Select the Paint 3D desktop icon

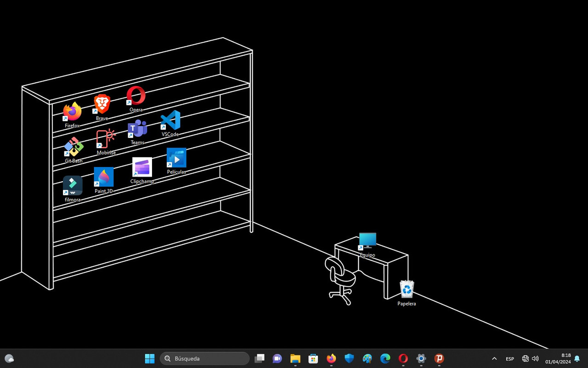tap(104, 180)
